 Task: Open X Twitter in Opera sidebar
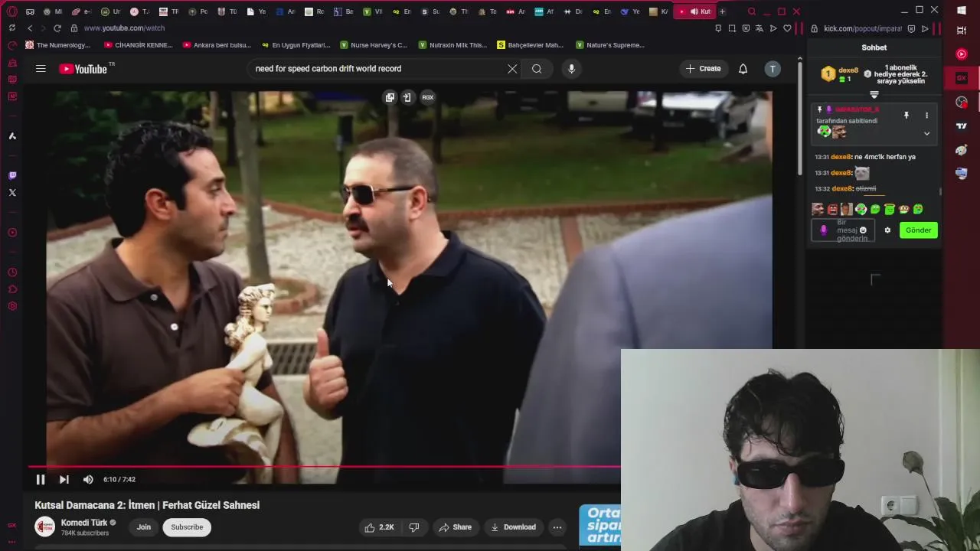[x=12, y=192]
